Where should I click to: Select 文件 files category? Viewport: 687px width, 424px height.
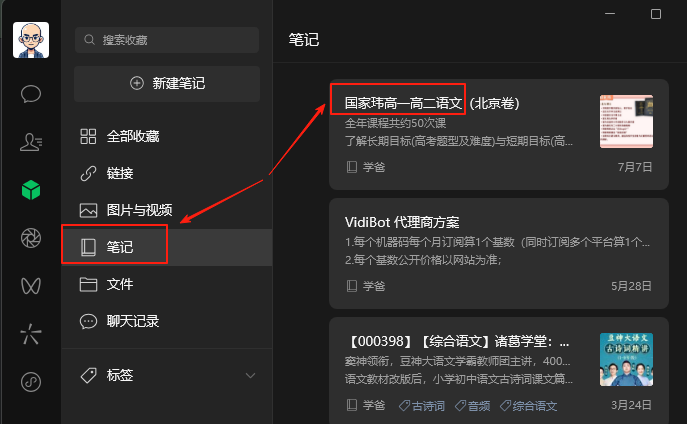[167, 284]
